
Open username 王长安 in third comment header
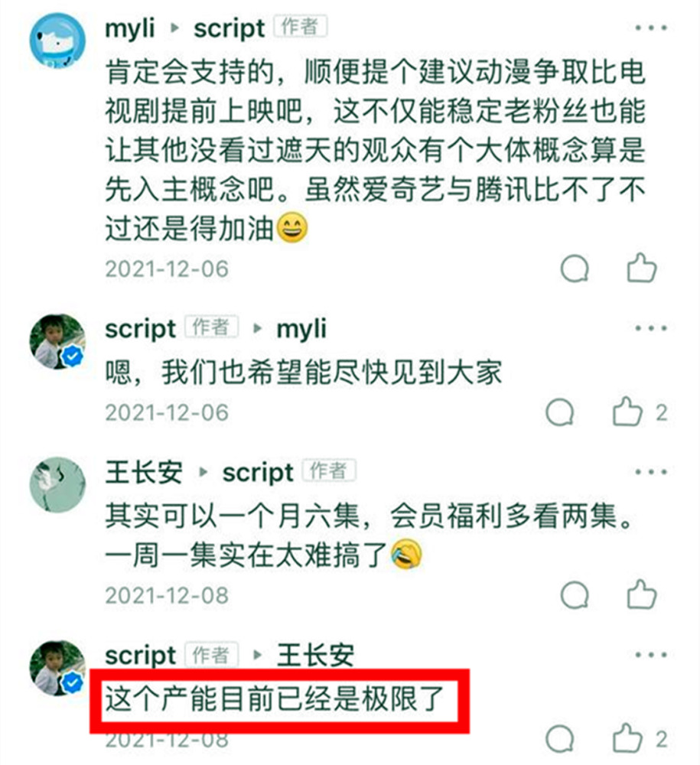tap(145, 472)
